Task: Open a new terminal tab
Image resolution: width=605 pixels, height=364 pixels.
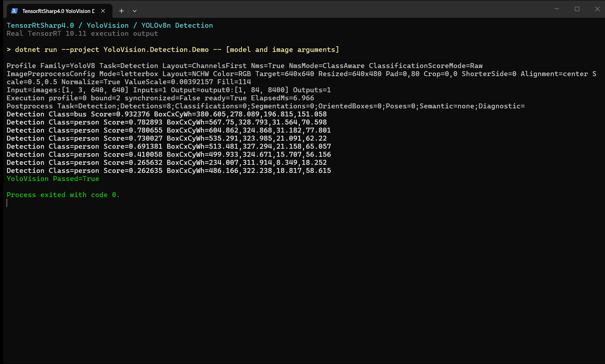Action: pos(121,11)
